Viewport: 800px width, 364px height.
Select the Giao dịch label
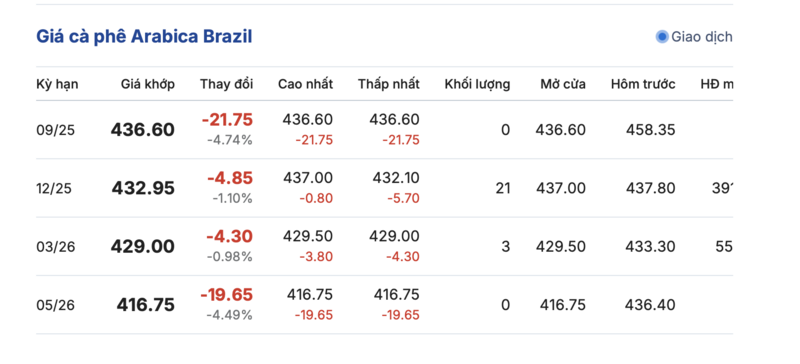click(702, 37)
